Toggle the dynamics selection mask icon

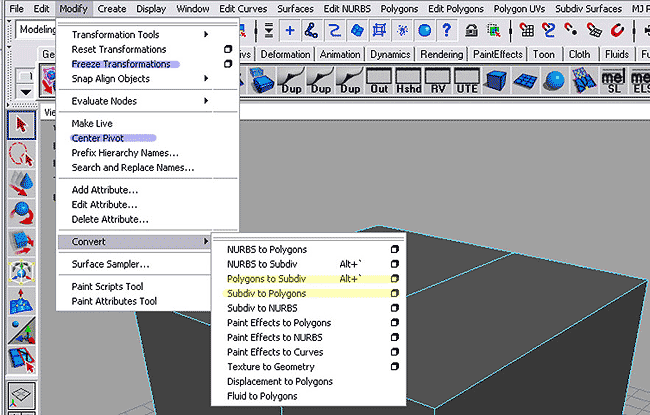coord(402,30)
